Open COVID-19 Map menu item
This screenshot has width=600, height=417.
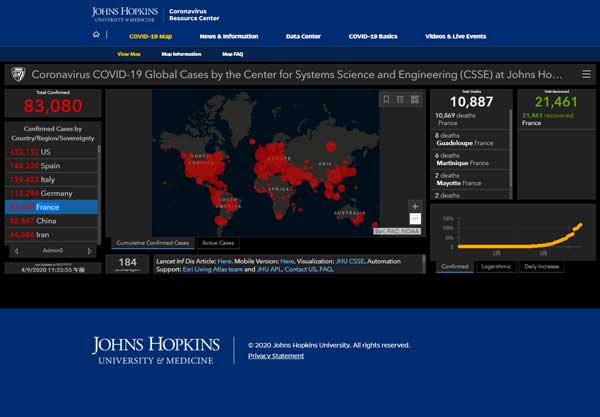coord(150,36)
